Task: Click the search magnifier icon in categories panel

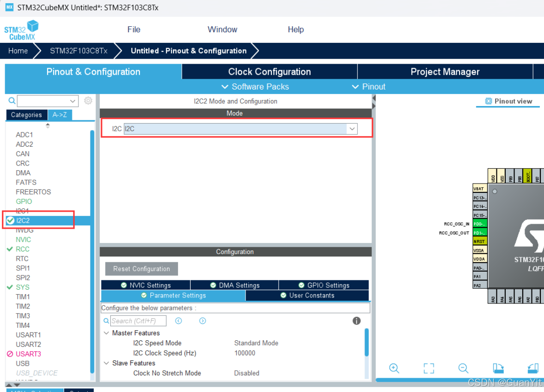Action: 12,101
